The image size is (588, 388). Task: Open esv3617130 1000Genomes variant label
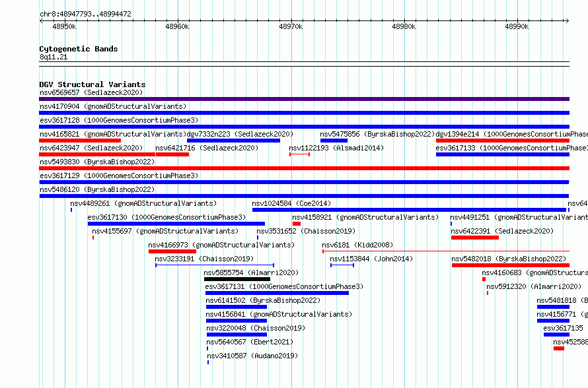pos(166,217)
